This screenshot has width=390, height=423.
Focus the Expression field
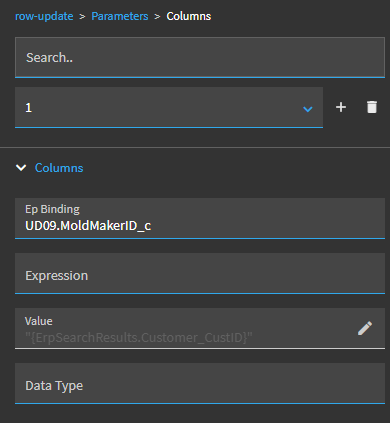tap(200, 274)
